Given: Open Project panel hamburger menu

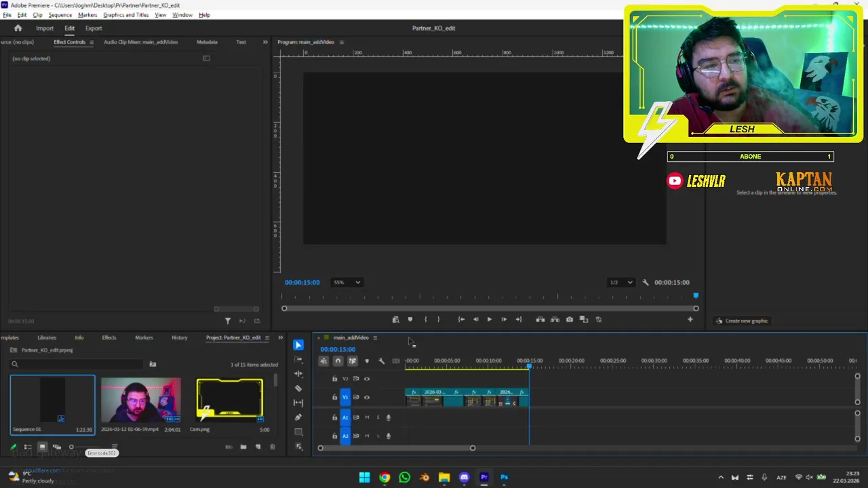Looking at the screenshot, I should [x=268, y=338].
